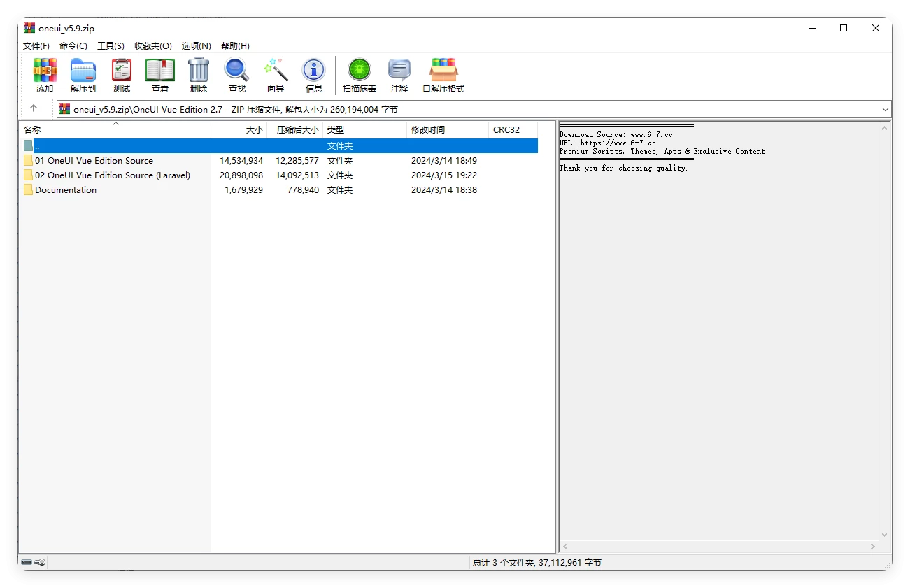Click the 删除 (Delete) trash icon
This screenshot has width=910, height=588.
pyautogui.click(x=199, y=75)
